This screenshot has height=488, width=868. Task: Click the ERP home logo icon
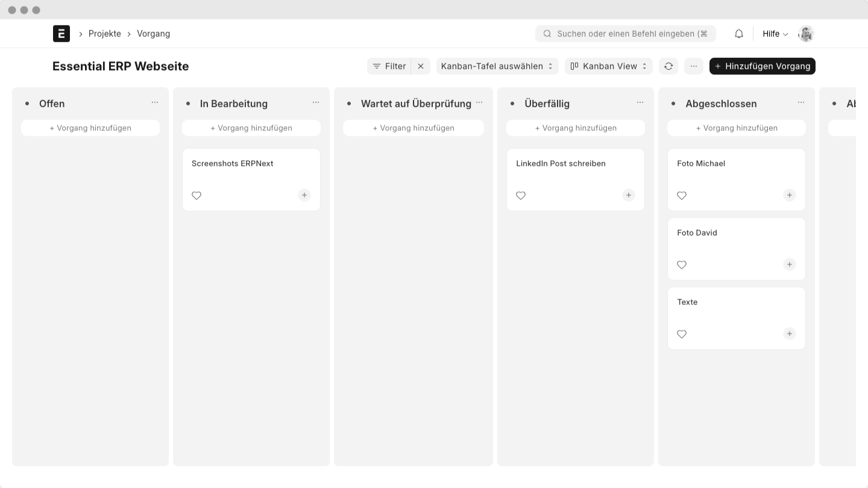tap(61, 34)
